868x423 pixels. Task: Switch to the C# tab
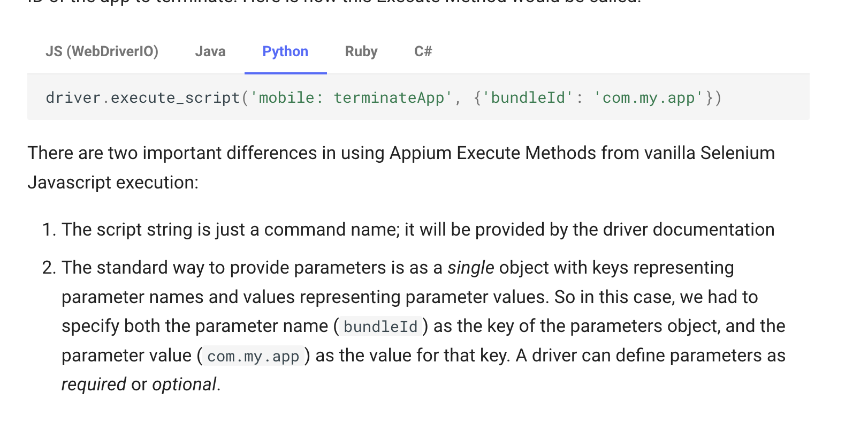pos(423,51)
